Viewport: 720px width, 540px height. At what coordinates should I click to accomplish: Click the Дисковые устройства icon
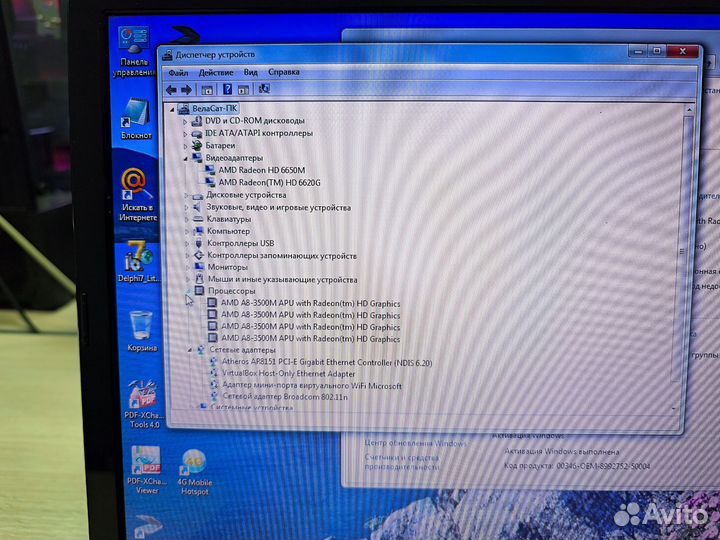coord(198,196)
